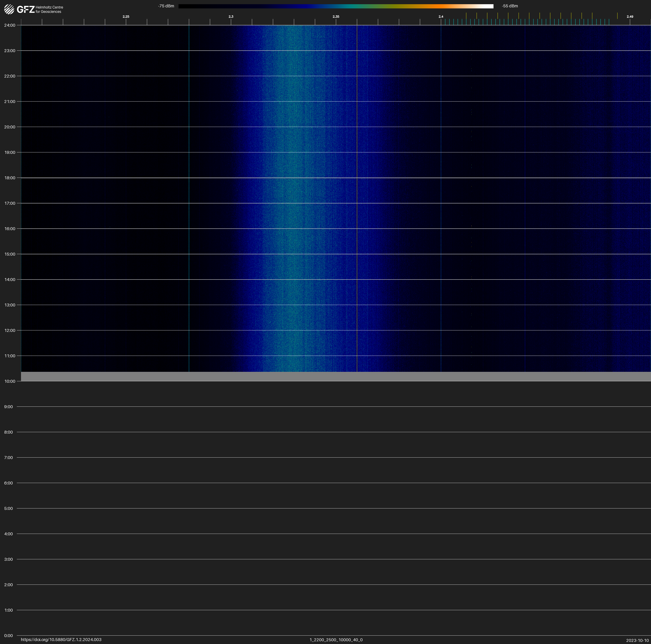Image resolution: width=651 pixels, height=644 pixels.
Task: Click the 5:00 time axis label
Action: [8, 508]
